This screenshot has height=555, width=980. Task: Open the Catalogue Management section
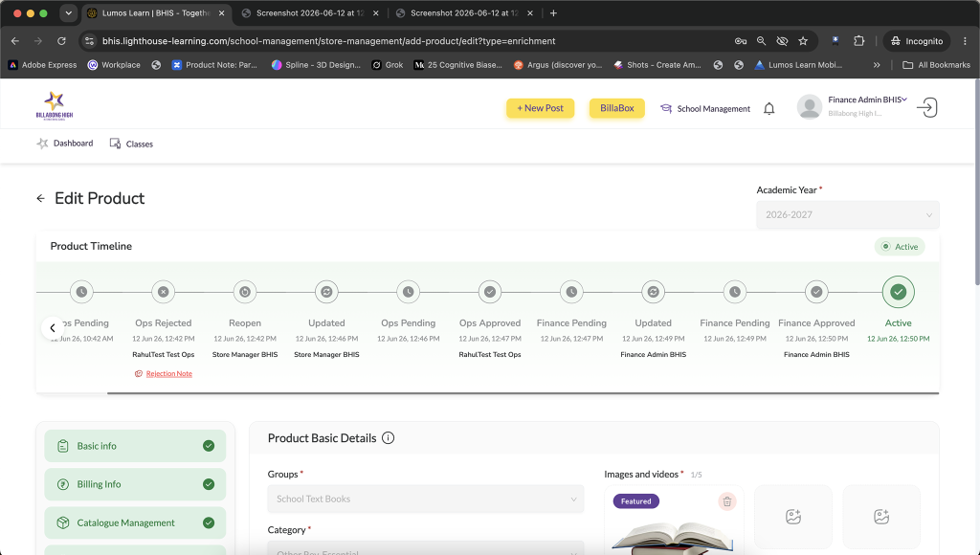pyautogui.click(x=135, y=523)
